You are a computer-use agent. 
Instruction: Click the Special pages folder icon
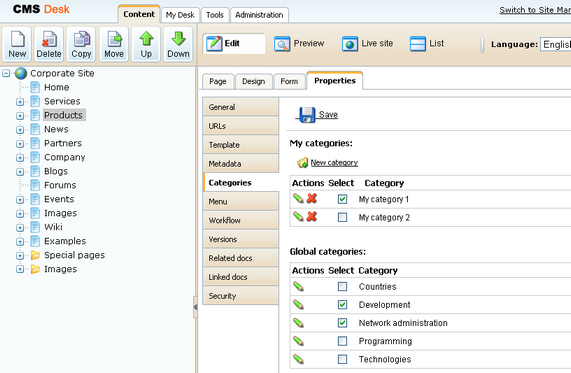tap(35, 255)
